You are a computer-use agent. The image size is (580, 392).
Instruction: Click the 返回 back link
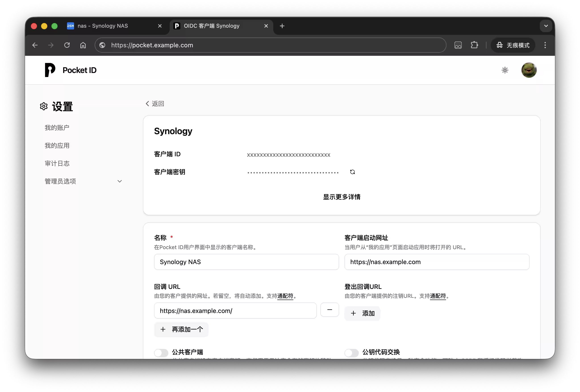pos(155,104)
